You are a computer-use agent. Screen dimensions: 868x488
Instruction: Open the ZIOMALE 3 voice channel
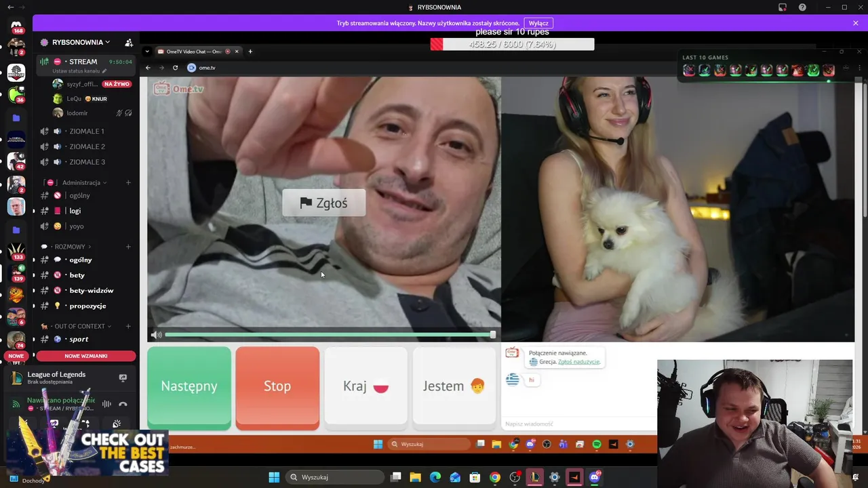point(87,162)
